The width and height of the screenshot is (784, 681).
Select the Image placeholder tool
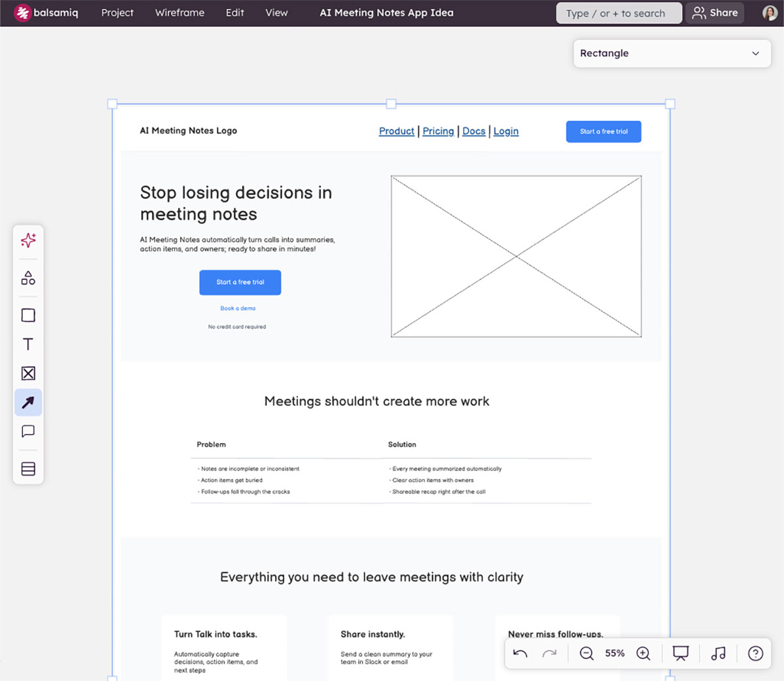[27, 373]
